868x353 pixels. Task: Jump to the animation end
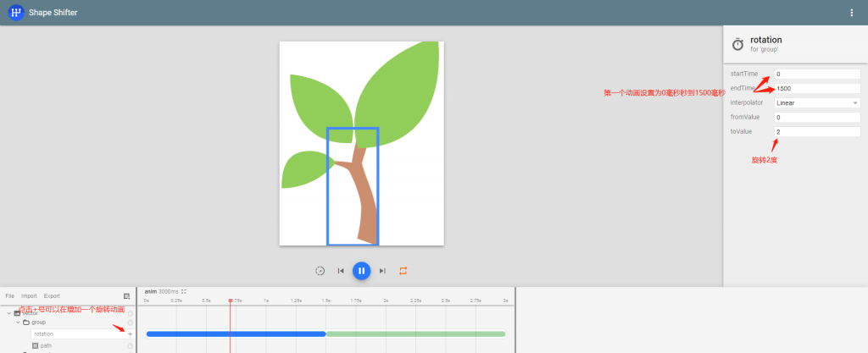tap(382, 271)
